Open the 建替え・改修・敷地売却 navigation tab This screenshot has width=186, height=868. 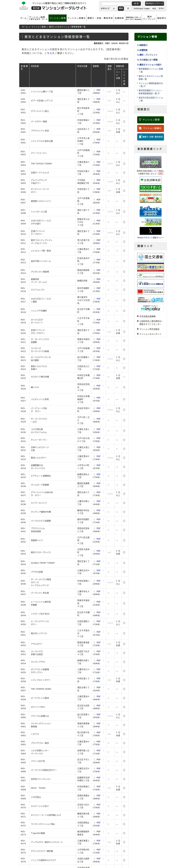click(100, 18)
